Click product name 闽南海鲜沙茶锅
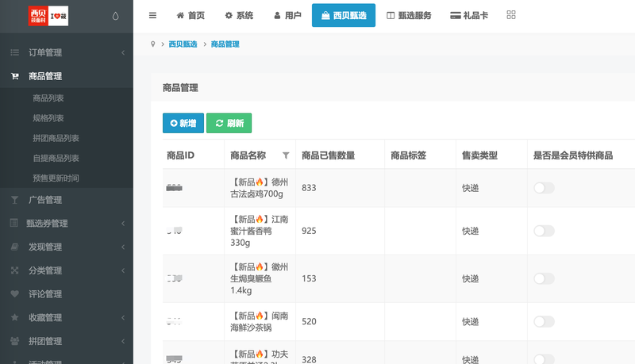 point(260,321)
